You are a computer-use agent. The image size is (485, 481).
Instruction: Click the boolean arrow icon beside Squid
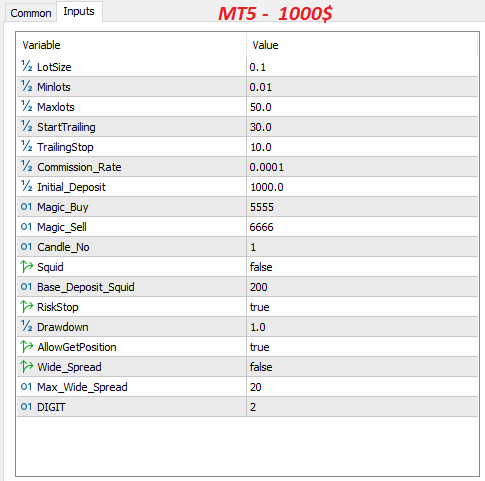[26, 267]
